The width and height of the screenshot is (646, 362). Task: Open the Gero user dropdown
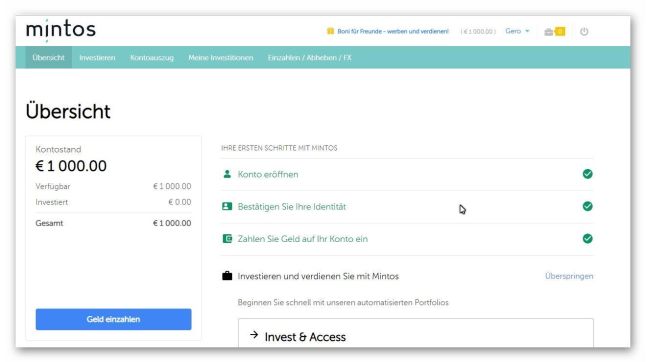pos(517,31)
